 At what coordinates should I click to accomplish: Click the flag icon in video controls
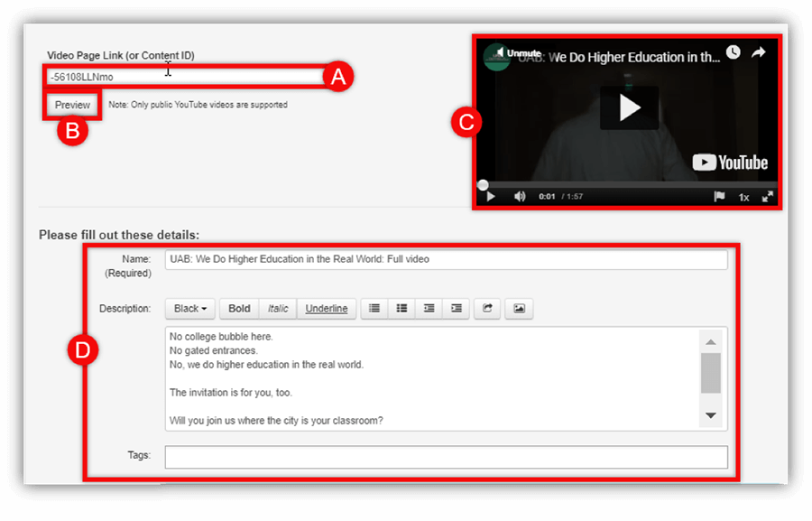coord(719,196)
